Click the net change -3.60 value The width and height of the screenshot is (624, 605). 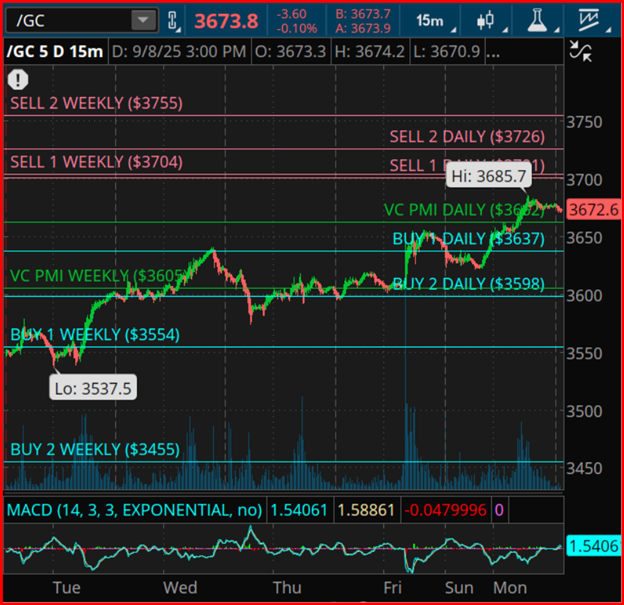(x=292, y=14)
